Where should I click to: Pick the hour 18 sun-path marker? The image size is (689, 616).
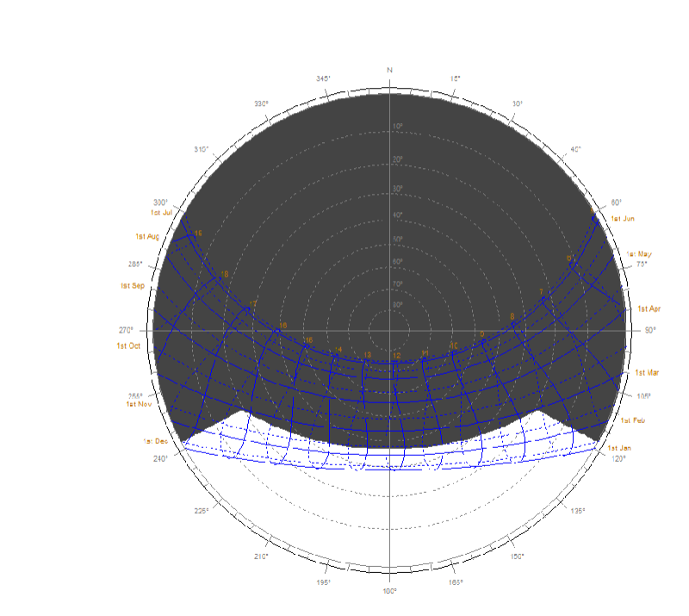(224, 275)
